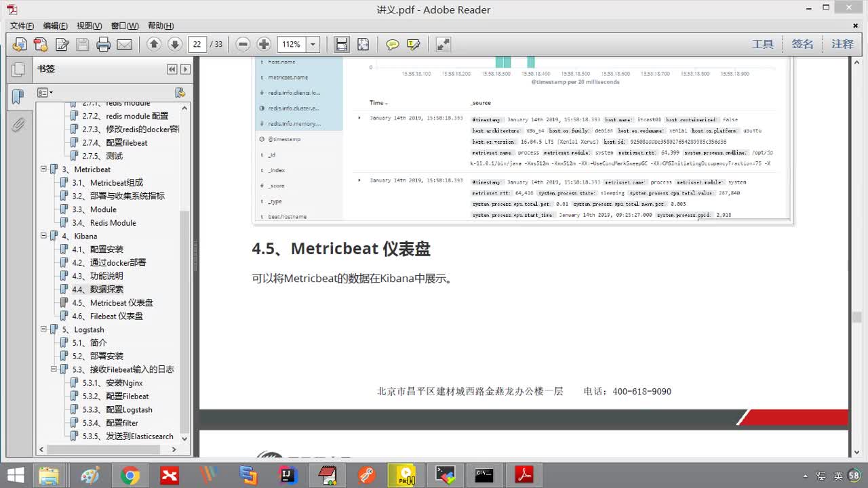Click the document vertical scrollbar thumb

[857, 317]
